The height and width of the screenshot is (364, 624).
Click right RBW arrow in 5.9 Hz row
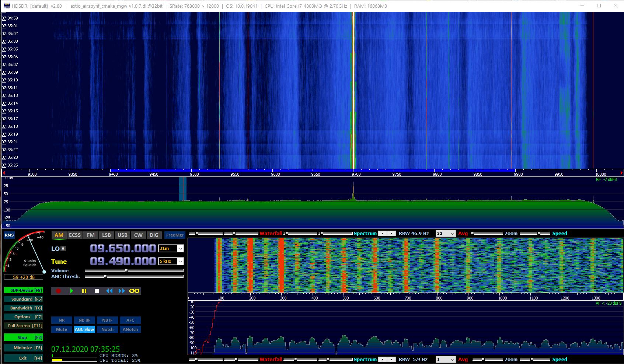pos(391,359)
